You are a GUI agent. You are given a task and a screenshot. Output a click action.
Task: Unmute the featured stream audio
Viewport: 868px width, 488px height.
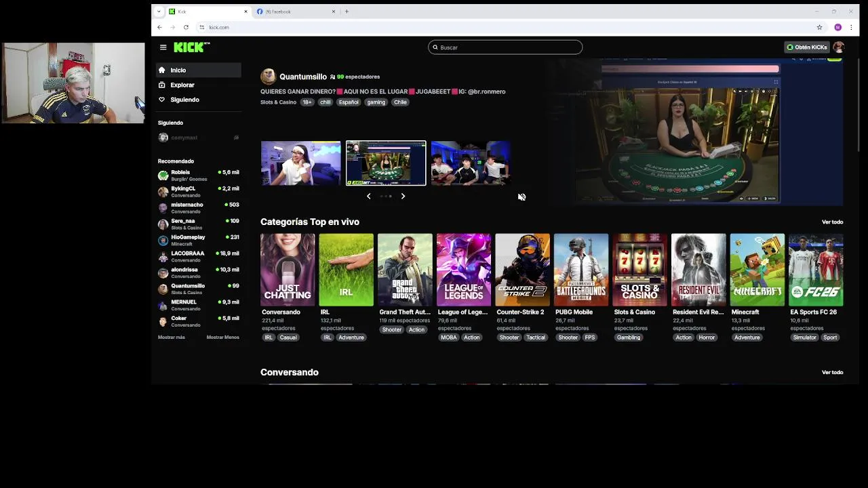click(x=521, y=197)
